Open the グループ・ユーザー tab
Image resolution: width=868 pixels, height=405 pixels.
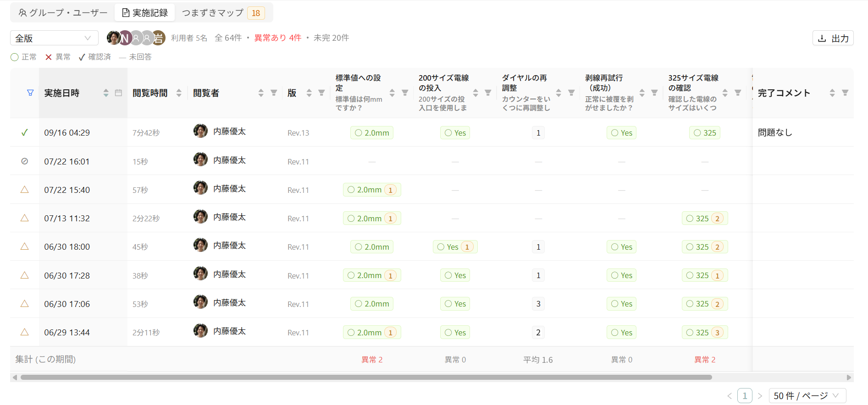(63, 13)
